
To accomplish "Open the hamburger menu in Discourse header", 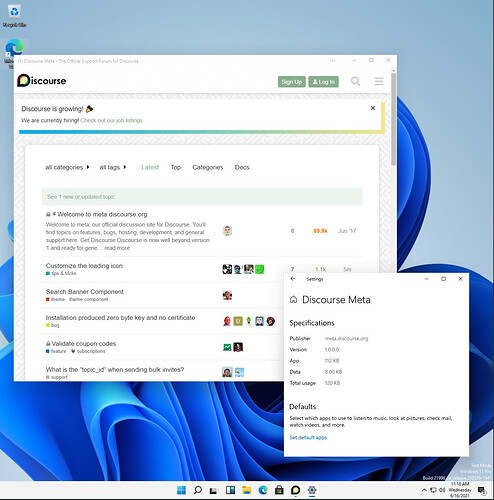I will [379, 81].
